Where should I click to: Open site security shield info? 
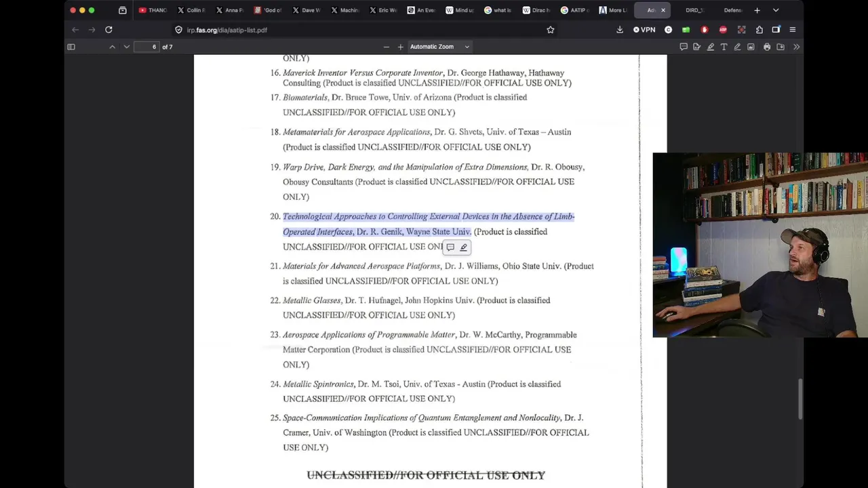[178, 30]
